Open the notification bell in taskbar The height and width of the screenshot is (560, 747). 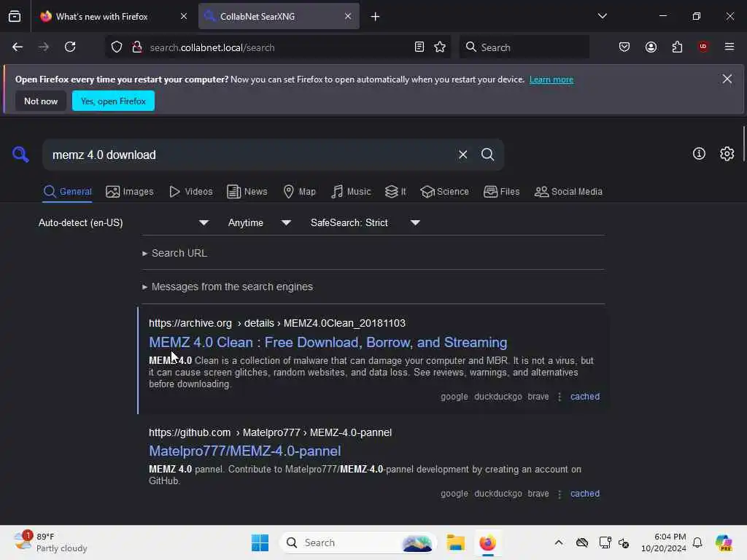pyautogui.click(x=697, y=542)
